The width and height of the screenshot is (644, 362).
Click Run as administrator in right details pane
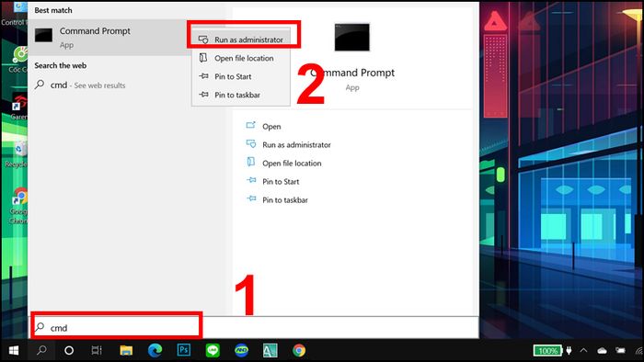pos(296,145)
